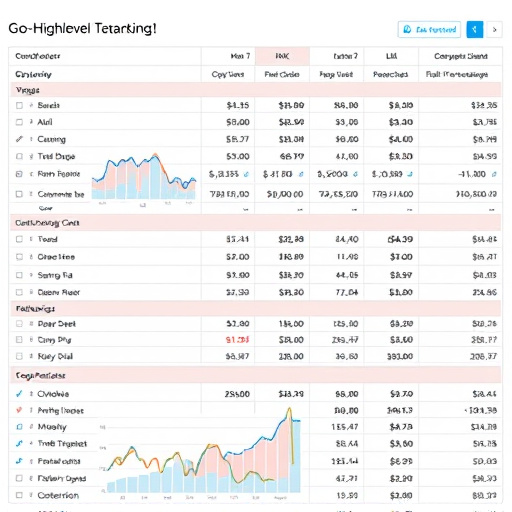Click the right-chevron button at top right

click(x=495, y=30)
